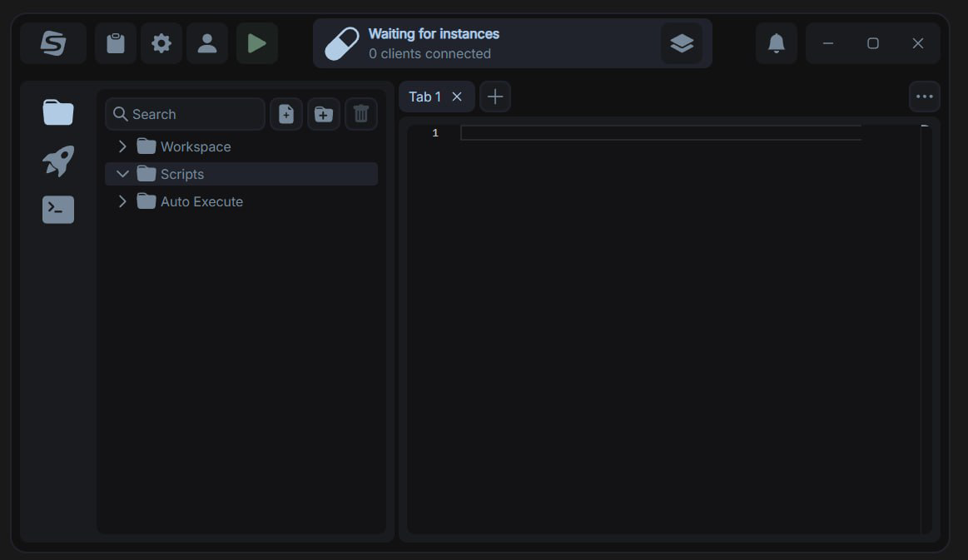Image resolution: width=968 pixels, height=560 pixels.
Task: Open notifications bell icon
Action: [777, 43]
